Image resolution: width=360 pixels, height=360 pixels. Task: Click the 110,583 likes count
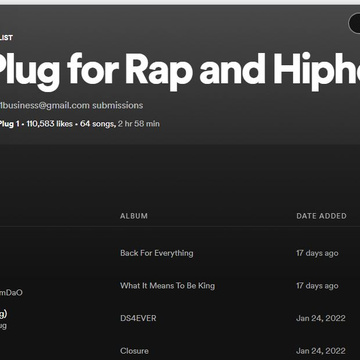click(x=49, y=124)
